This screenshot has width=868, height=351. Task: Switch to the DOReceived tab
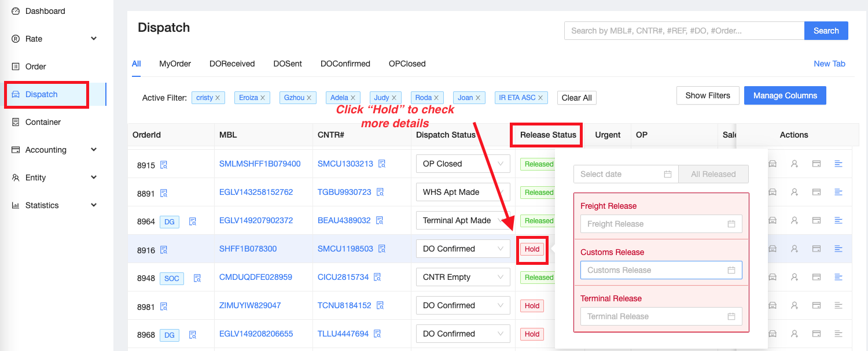pos(232,64)
